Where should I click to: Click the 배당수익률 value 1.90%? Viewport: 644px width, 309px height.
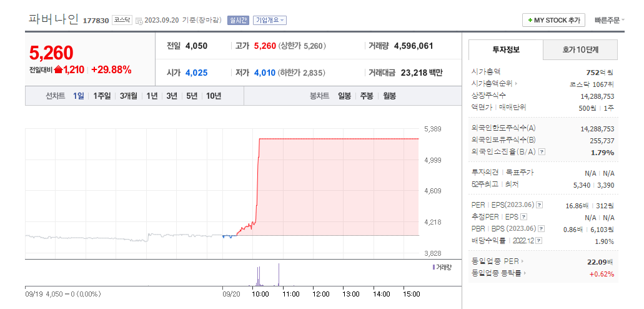[605, 241]
